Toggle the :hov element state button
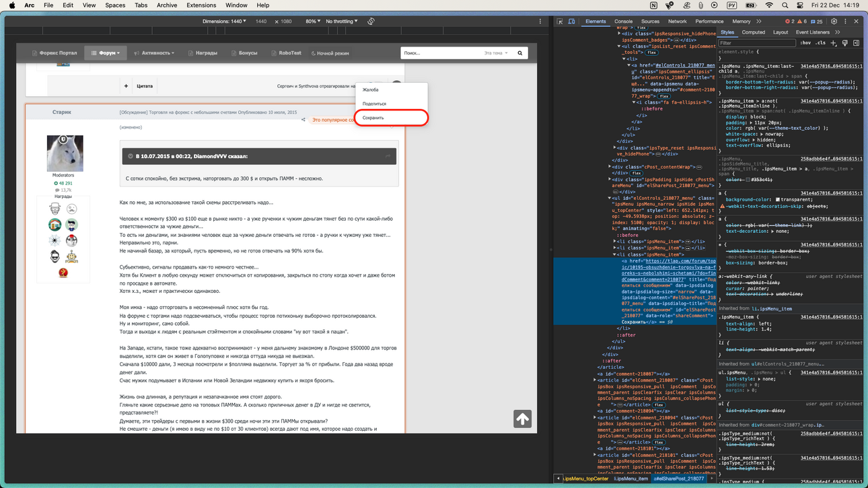 click(805, 43)
